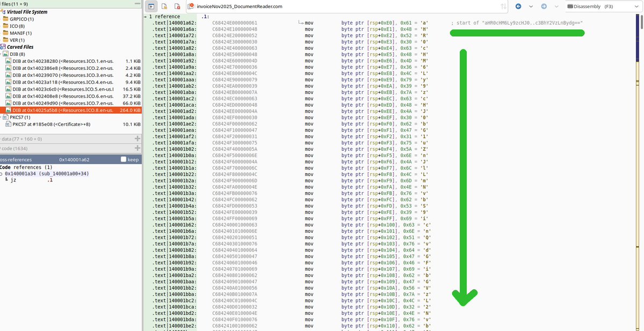Expand the data (77 + 160 + 0) section
The height and width of the screenshot is (331, 644).
point(138,138)
